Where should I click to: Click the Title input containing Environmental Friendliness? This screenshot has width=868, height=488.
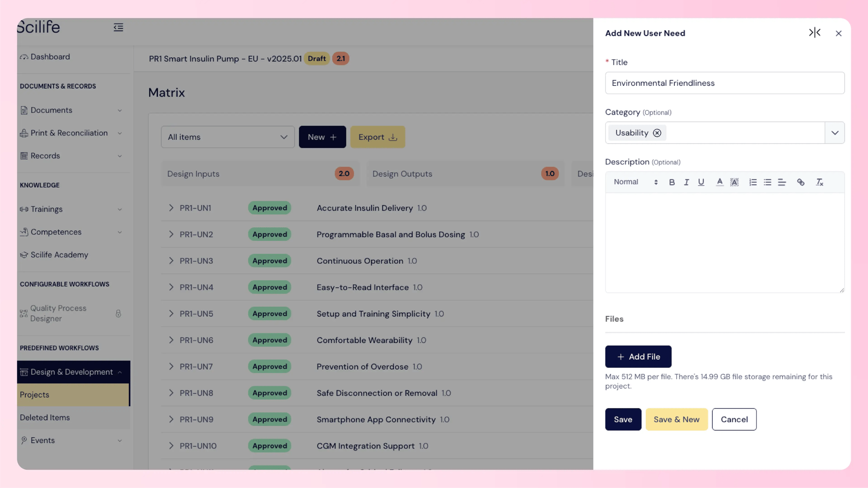tap(725, 83)
